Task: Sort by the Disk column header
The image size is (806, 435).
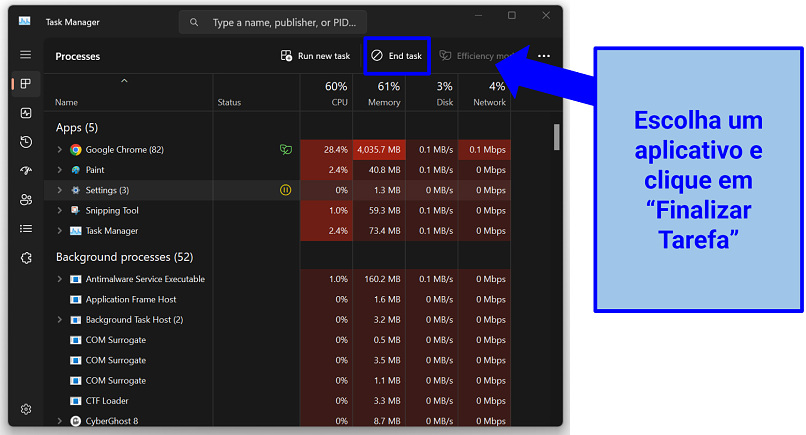Action: [432, 93]
